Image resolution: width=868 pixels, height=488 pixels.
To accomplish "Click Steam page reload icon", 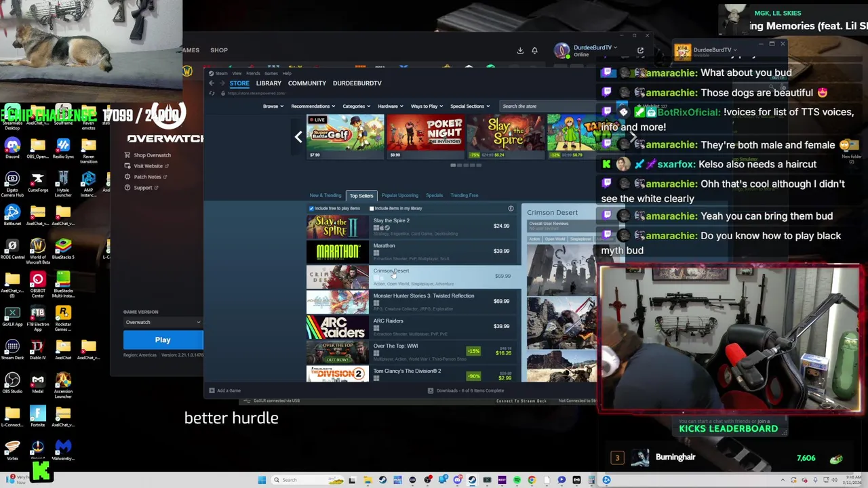I will tap(212, 93).
